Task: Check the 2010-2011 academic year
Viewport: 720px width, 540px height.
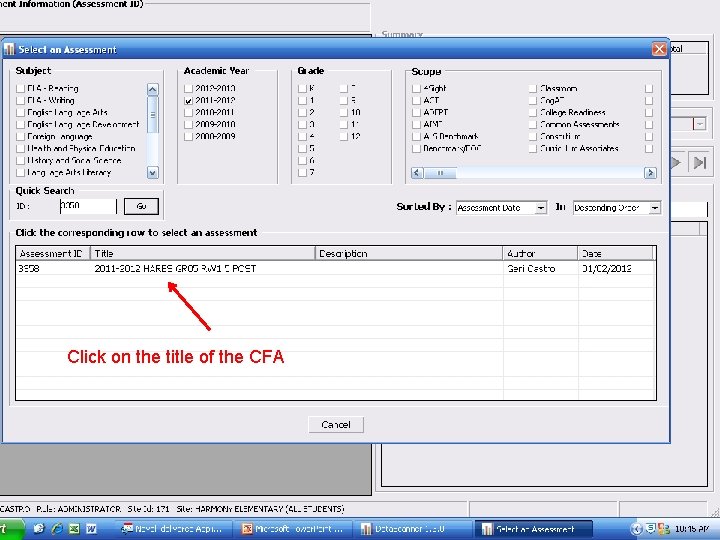Action: pyautogui.click(x=188, y=112)
